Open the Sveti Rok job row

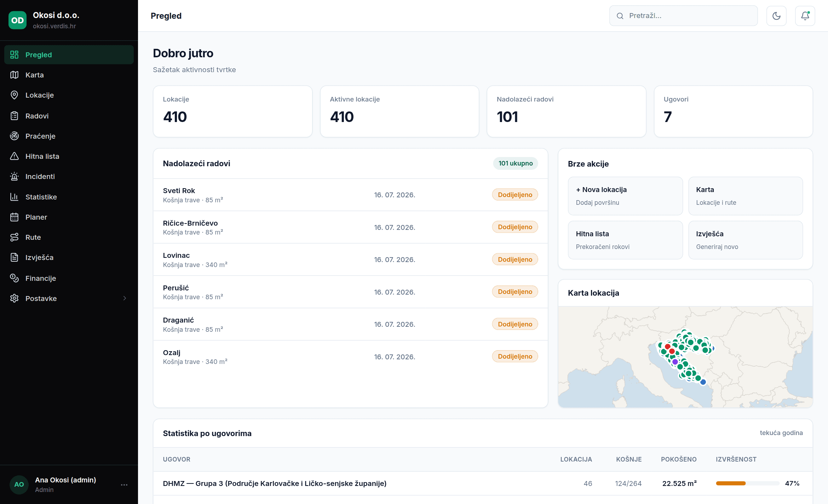[x=350, y=195]
